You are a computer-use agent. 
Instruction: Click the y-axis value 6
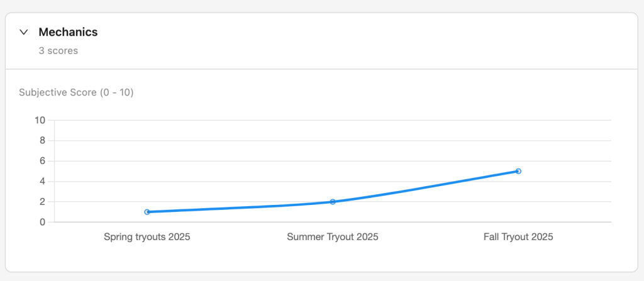(x=42, y=161)
